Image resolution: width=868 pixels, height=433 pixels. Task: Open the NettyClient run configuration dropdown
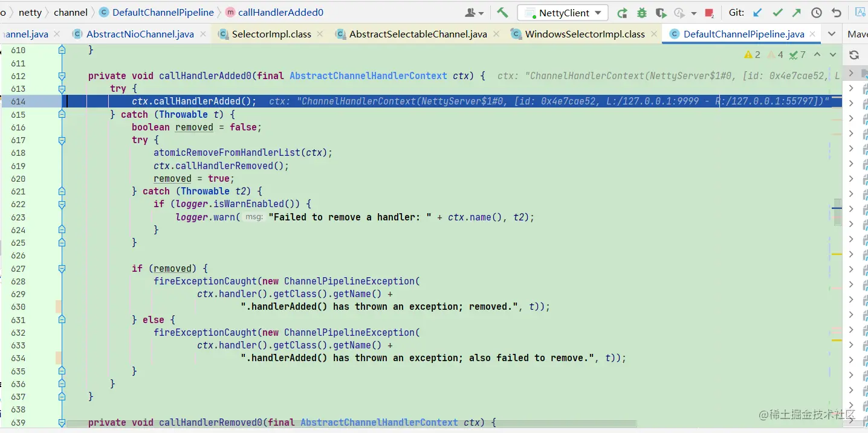[x=563, y=13]
